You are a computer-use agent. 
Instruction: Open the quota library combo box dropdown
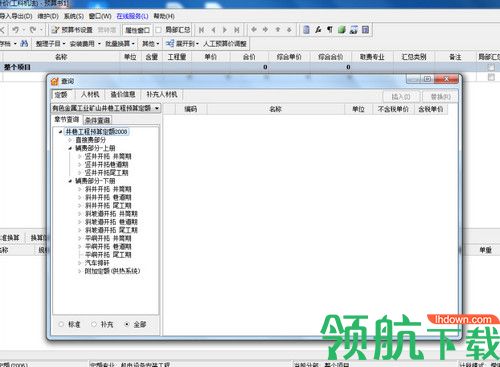tap(156, 108)
